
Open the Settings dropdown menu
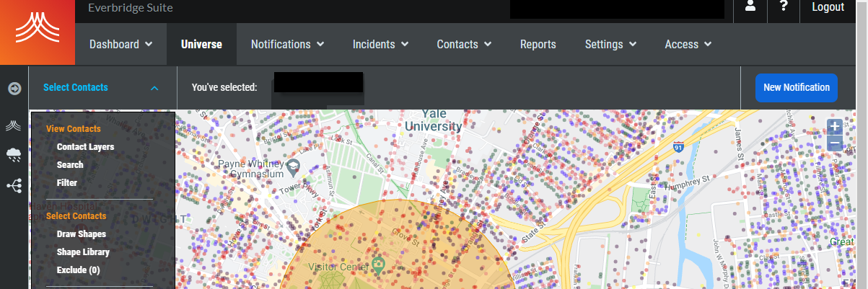click(610, 44)
